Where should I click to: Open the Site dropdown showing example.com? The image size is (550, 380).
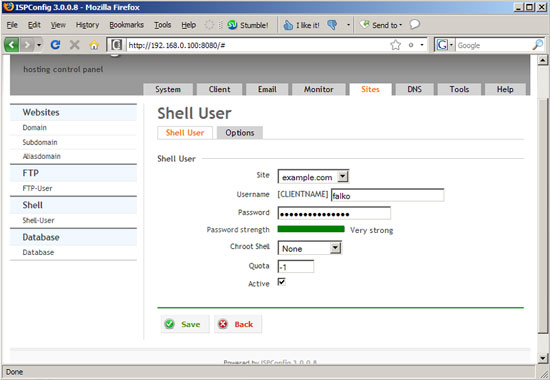313,176
